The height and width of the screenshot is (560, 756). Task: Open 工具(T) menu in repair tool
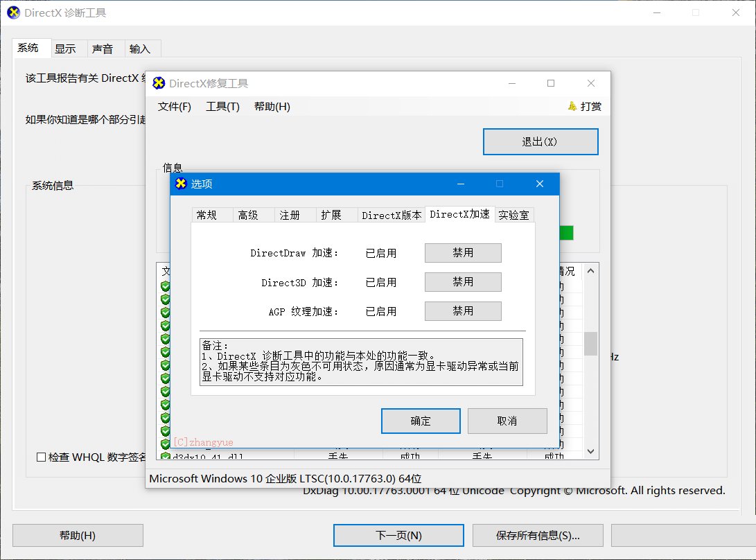click(222, 107)
